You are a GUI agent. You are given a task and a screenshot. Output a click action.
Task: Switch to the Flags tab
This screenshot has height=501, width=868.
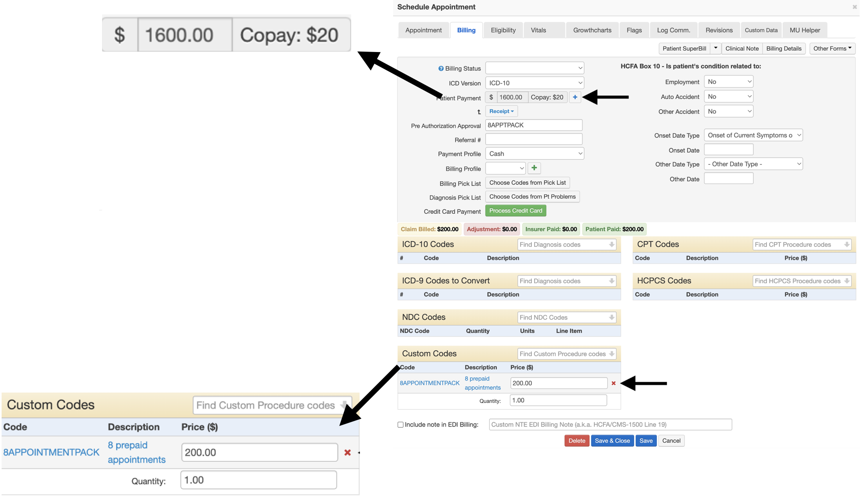tap(634, 30)
